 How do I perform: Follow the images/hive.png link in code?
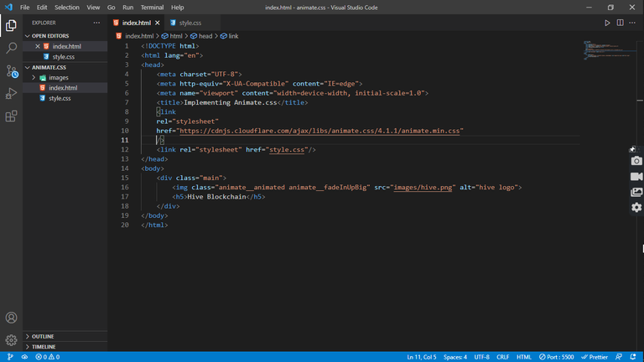pos(423,188)
